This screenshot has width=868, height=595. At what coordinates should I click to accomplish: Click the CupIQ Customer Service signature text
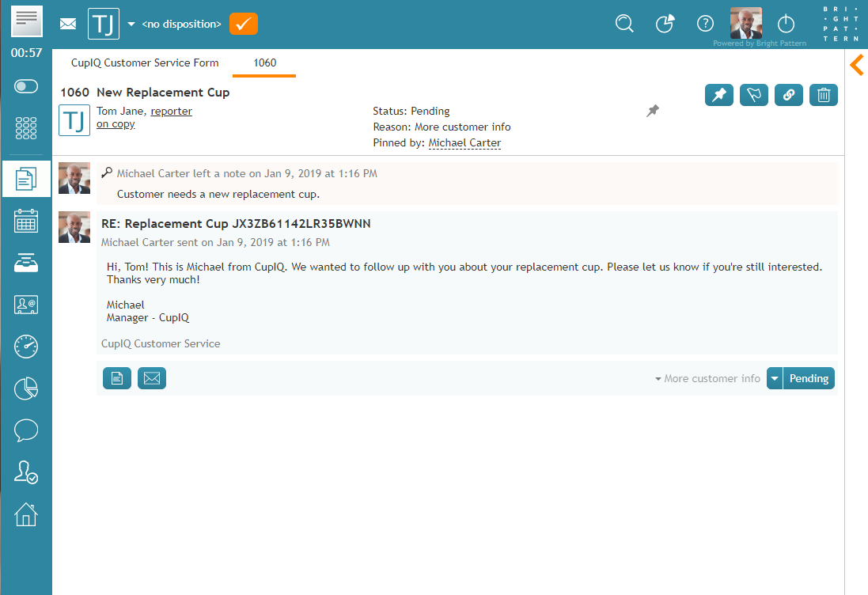(x=161, y=343)
